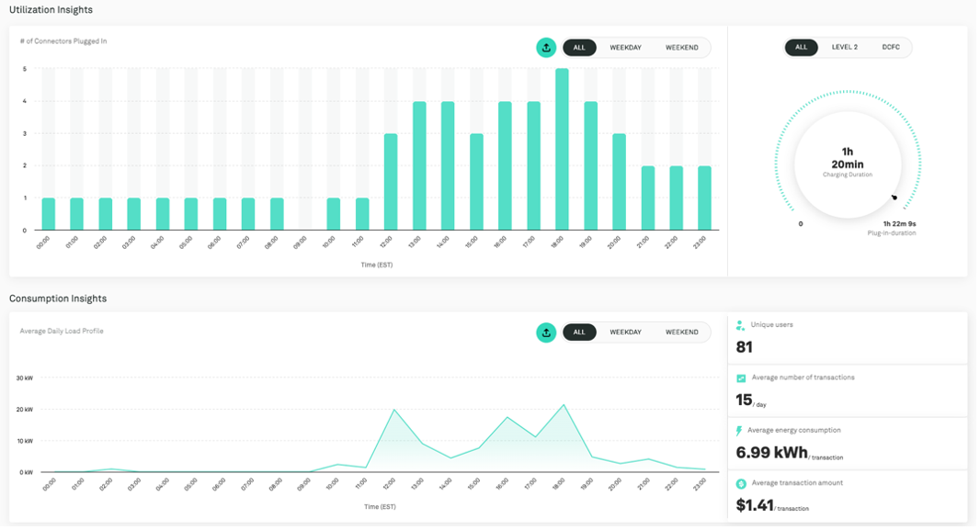Screen dimensions: 980x530
Task: Select WEEKEND in Consumption Insights filter
Action: (680, 333)
